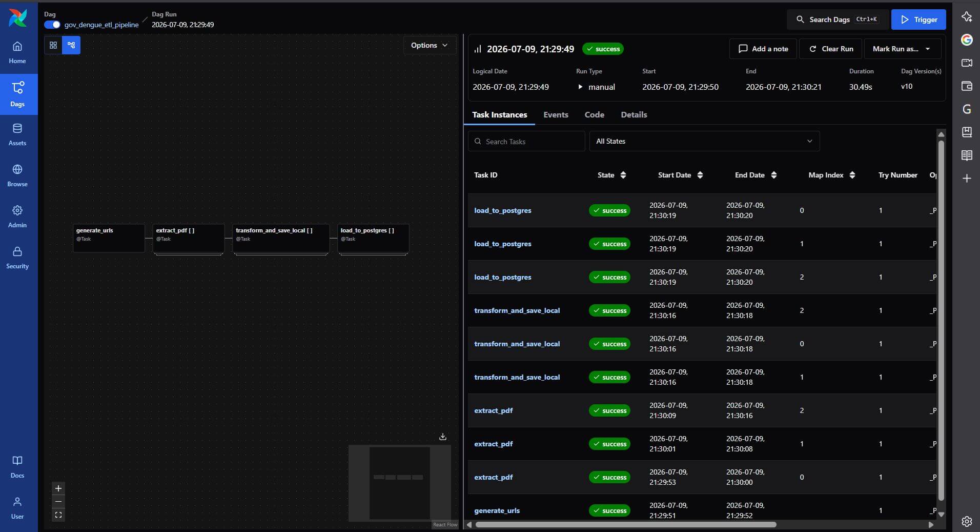Sort by State column arrows
Screen dimensions: 980x532
(623, 175)
